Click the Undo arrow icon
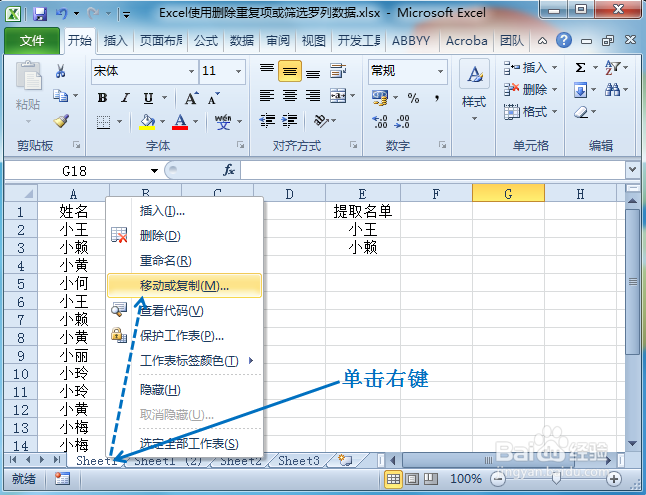The height and width of the screenshot is (495, 646). tap(61, 14)
